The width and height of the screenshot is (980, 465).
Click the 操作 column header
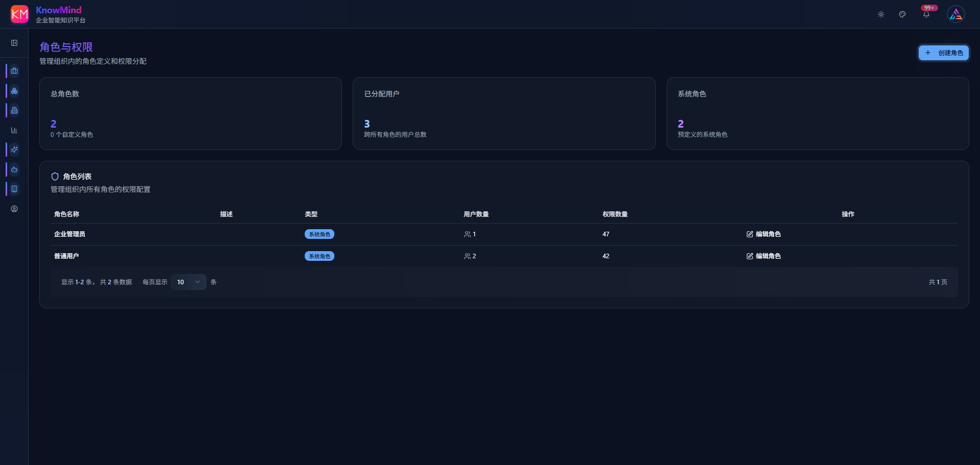click(848, 214)
